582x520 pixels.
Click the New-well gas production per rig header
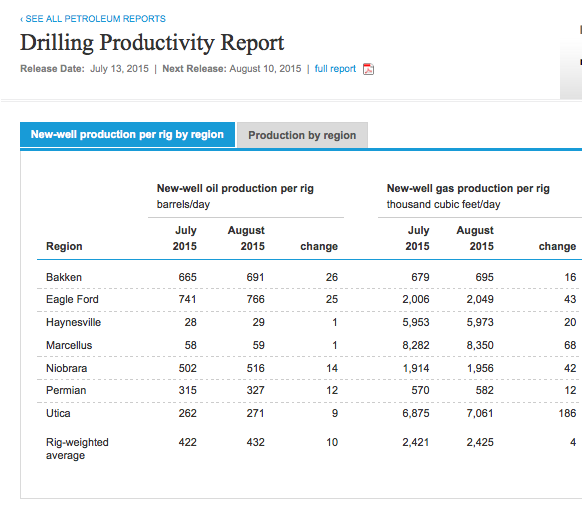click(x=468, y=188)
